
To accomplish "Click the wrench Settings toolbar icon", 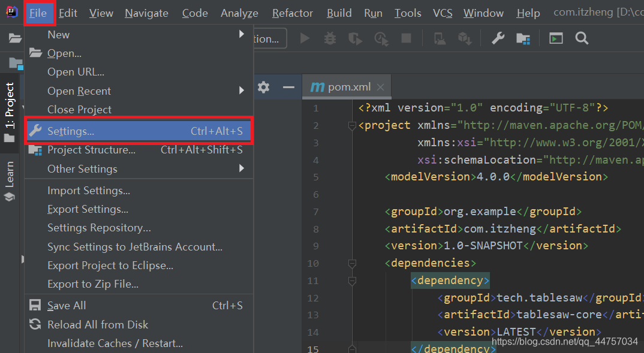I will point(498,38).
